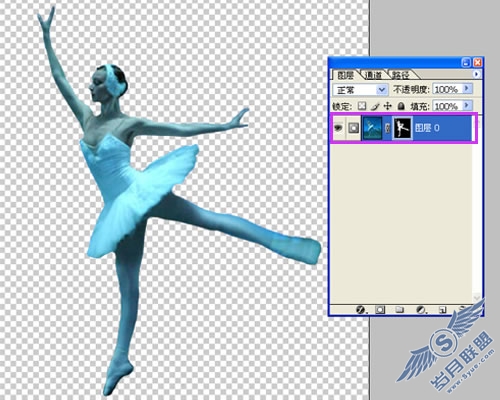Click the mask indicator box beside eye
Image resolution: width=500 pixels, height=400 pixels.
pos(354,128)
